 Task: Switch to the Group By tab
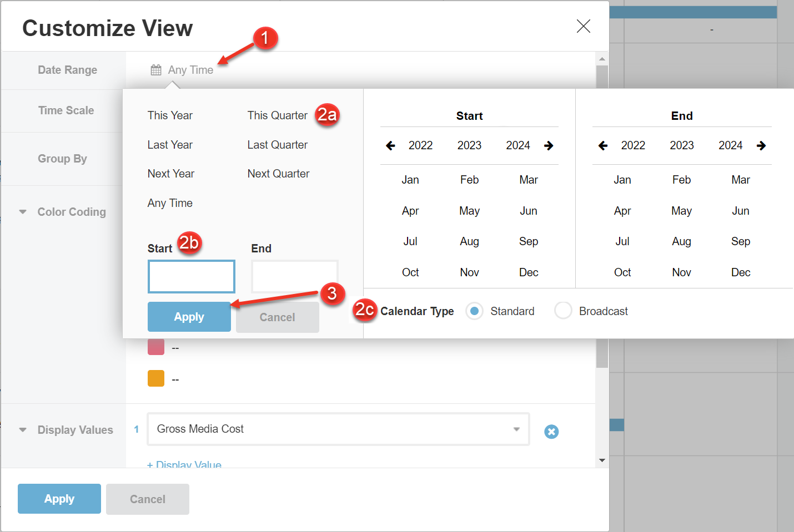(x=62, y=159)
